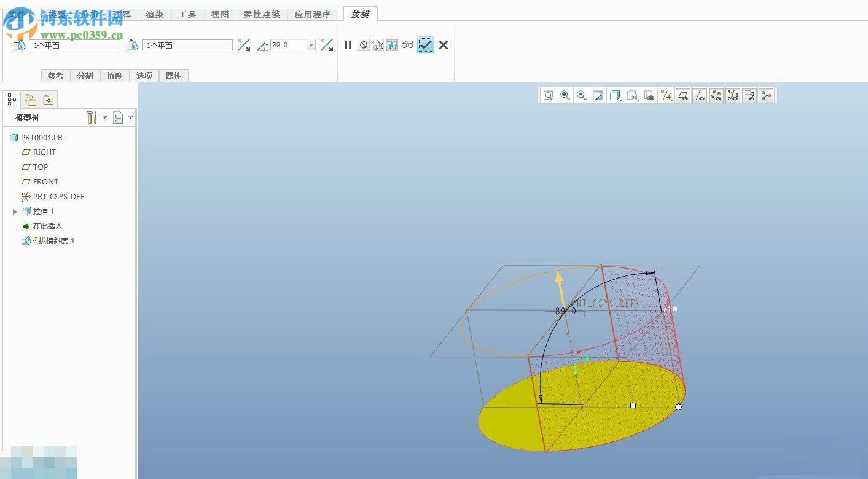Screen dimensions: 868x479
Task: Pause the draft feature tool
Action: coord(348,45)
